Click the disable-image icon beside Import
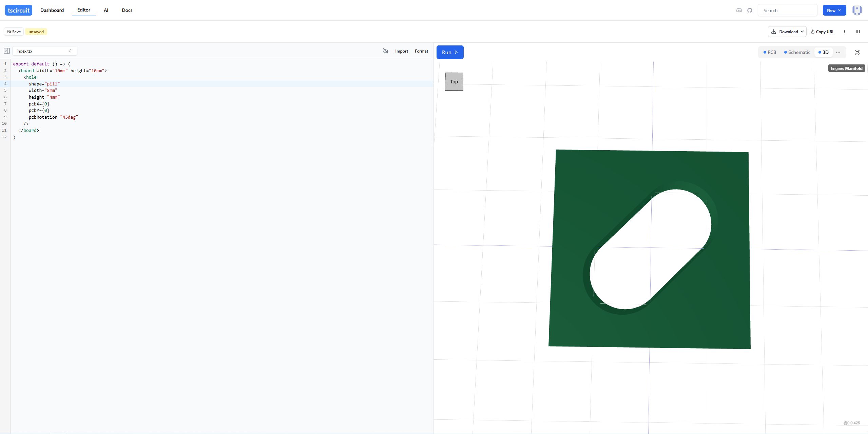This screenshot has width=868, height=434. [386, 51]
